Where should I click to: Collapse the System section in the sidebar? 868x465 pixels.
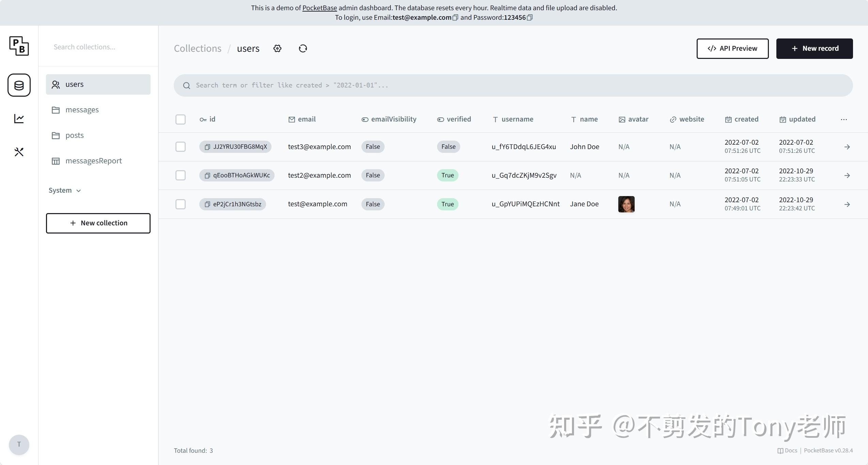pyautogui.click(x=64, y=190)
